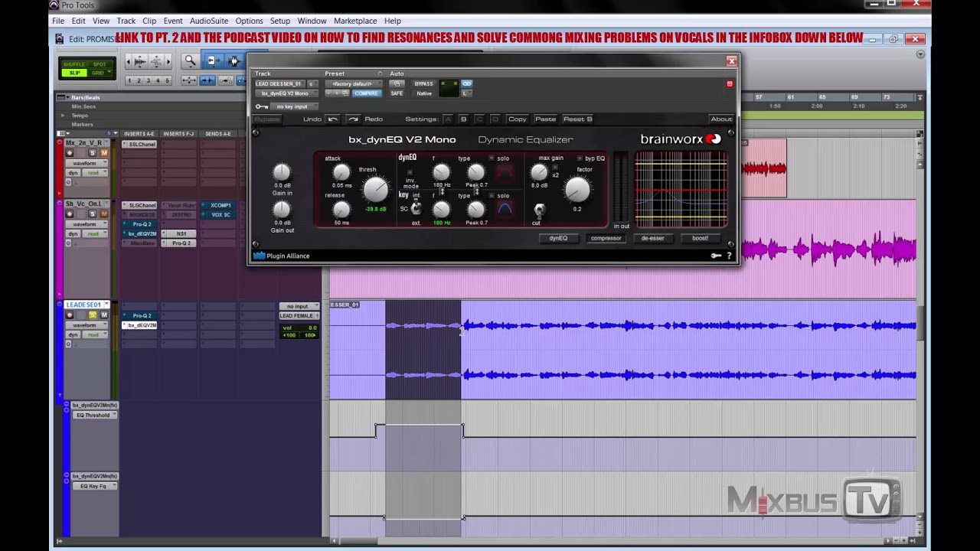This screenshot has width=980, height=551.
Task: Mute the LEADESE01 track
Action: click(x=104, y=315)
